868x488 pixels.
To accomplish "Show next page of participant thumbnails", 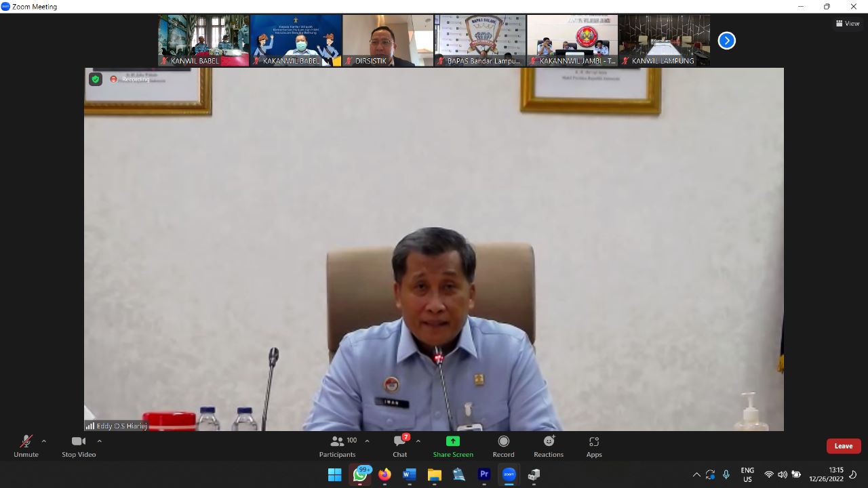I will tap(726, 41).
